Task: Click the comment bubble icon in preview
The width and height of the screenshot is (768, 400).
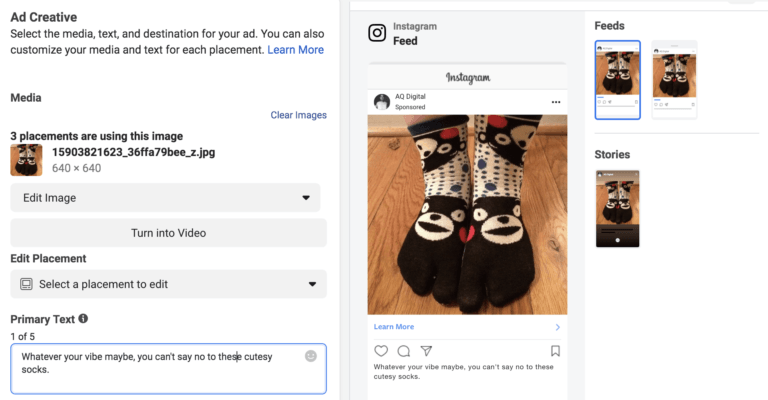Action: [x=404, y=351]
